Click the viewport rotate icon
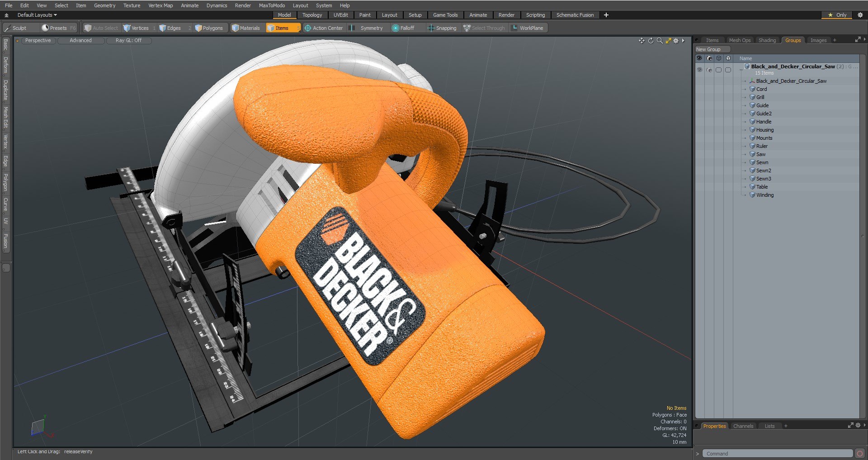This screenshot has height=460, width=868. (x=651, y=41)
